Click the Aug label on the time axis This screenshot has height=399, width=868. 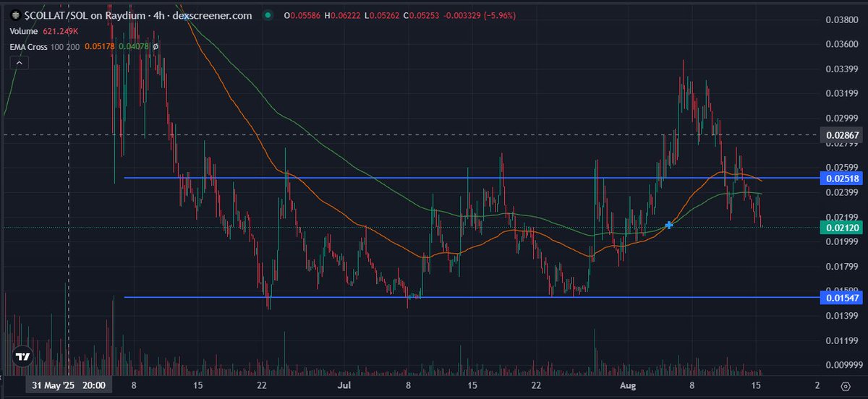click(629, 386)
